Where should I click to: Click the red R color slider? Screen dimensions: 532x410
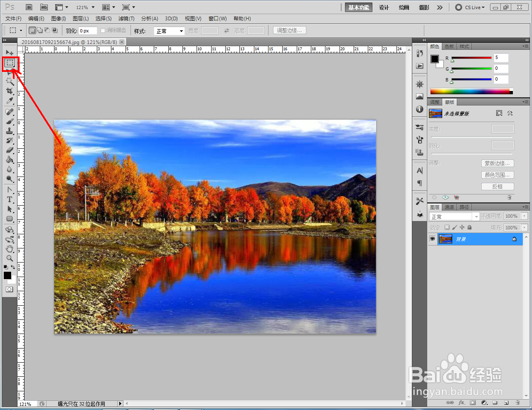tap(471, 58)
